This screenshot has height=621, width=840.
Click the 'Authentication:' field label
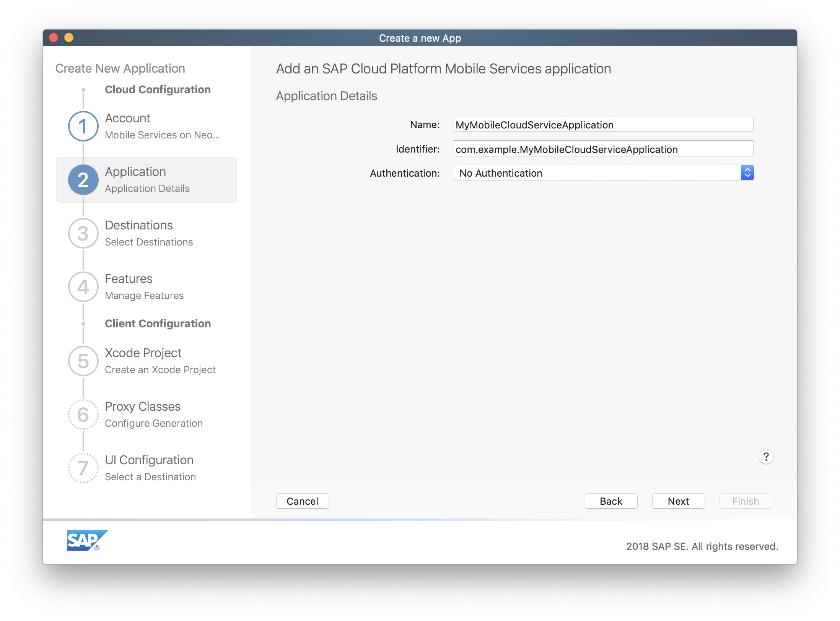(405, 173)
